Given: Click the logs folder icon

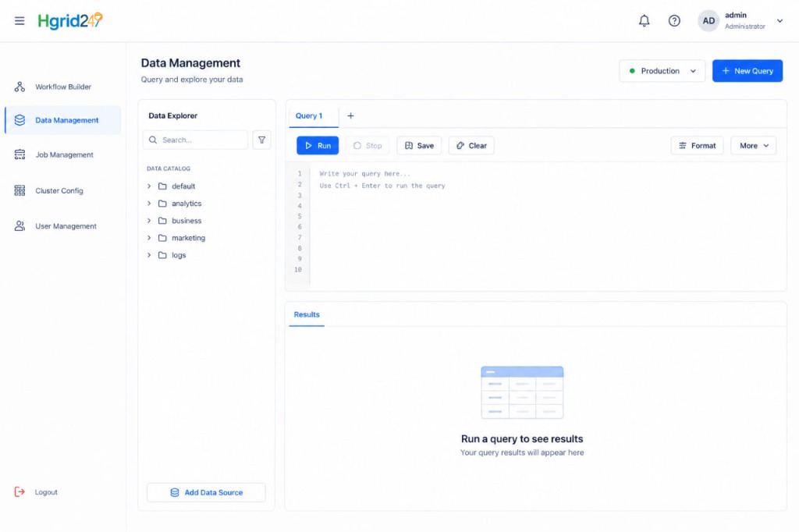Looking at the screenshot, I should tap(162, 255).
